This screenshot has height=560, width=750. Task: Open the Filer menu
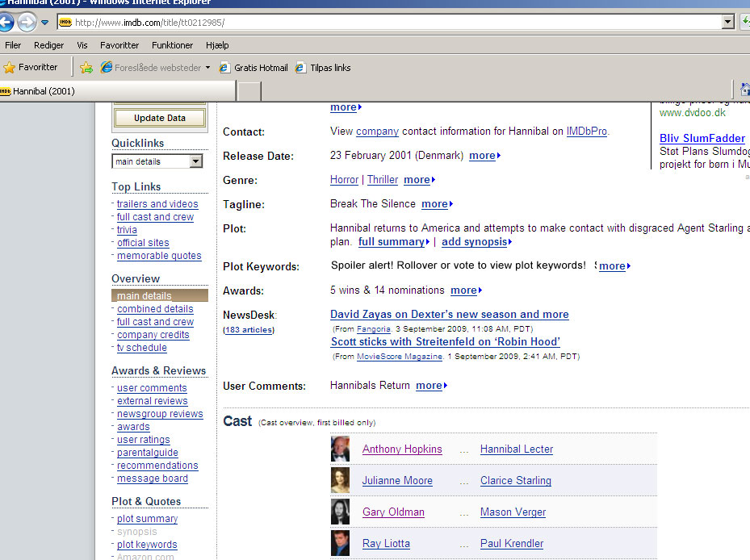(13, 45)
